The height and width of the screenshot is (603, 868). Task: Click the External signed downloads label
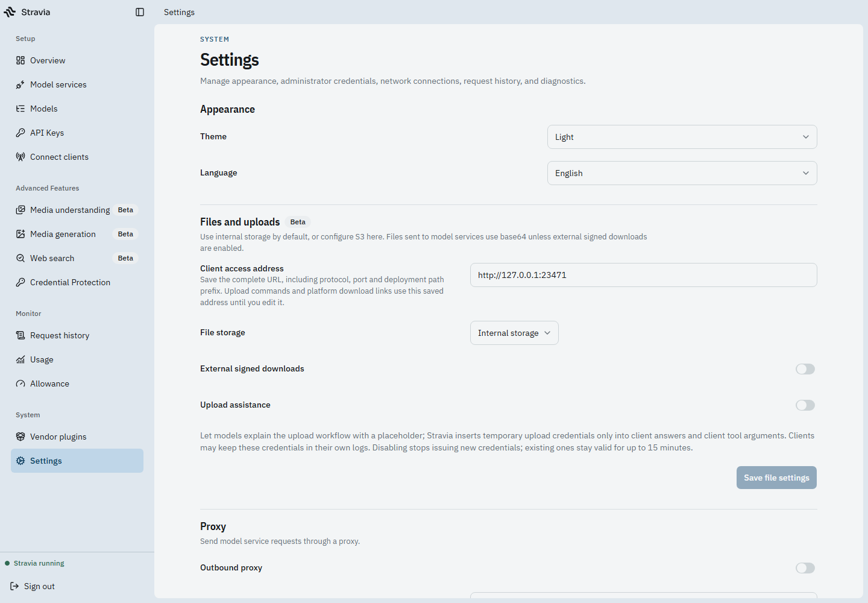pyautogui.click(x=252, y=368)
